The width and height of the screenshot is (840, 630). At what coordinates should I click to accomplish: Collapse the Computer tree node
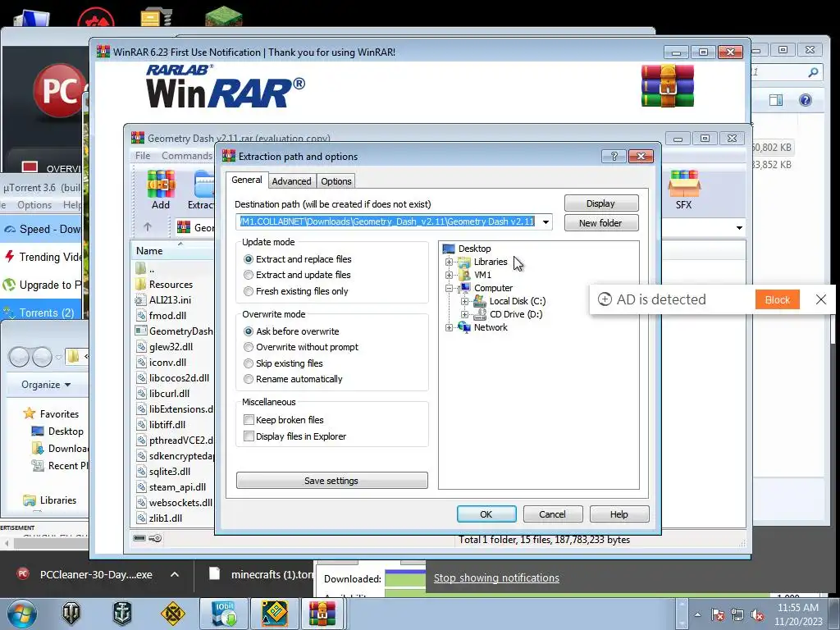[x=449, y=288]
